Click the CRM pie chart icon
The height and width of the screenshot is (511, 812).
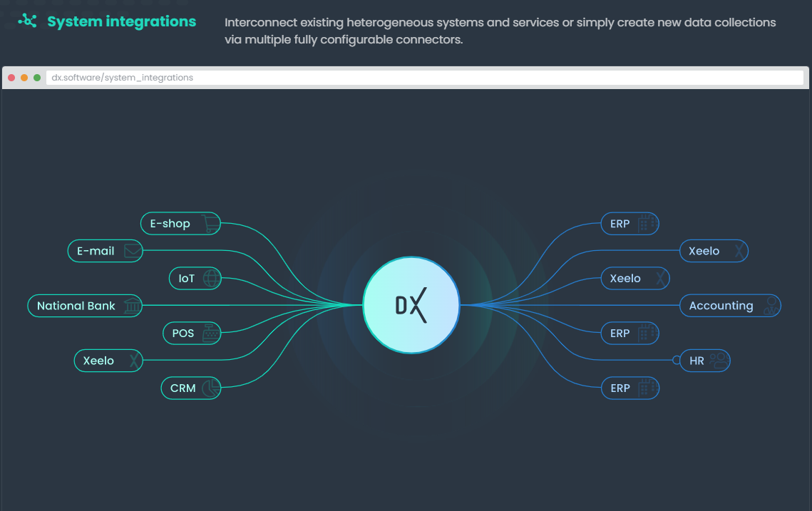tap(210, 388)
